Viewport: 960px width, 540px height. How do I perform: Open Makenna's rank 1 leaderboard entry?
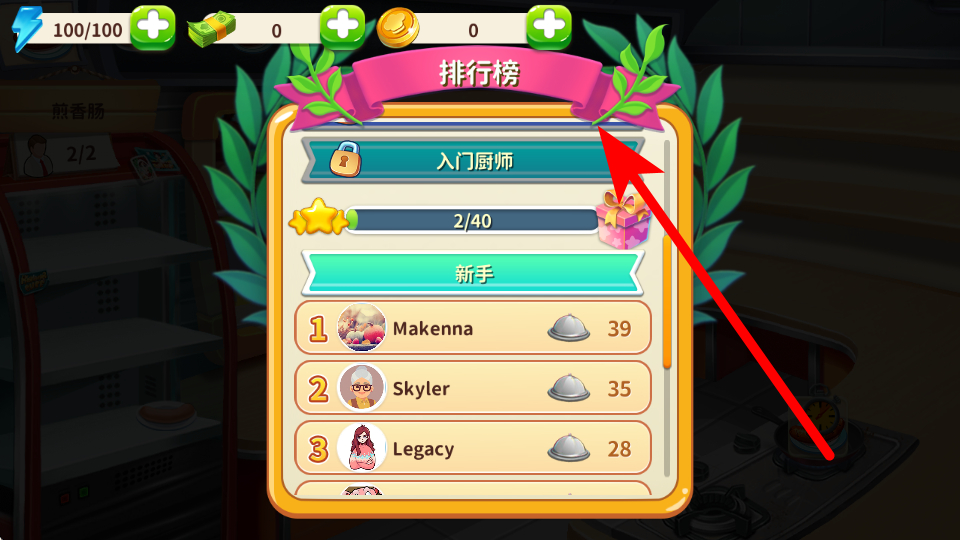click(473, 328)
